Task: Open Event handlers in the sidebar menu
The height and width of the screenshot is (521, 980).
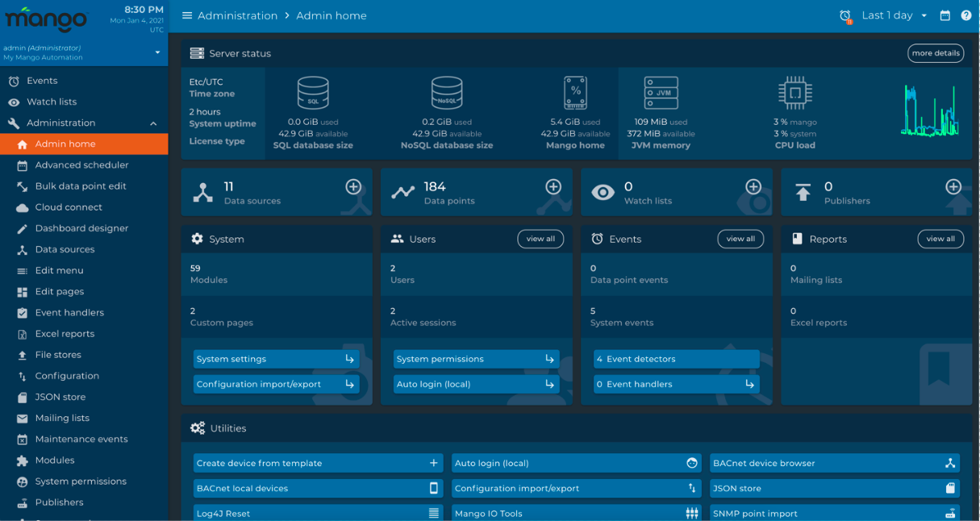Action: [x=84, y=312]
